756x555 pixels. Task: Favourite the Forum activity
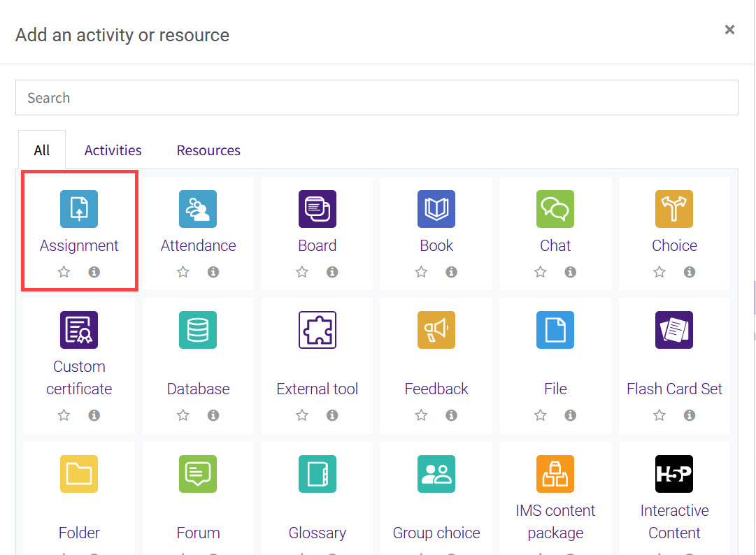point(183,553)
